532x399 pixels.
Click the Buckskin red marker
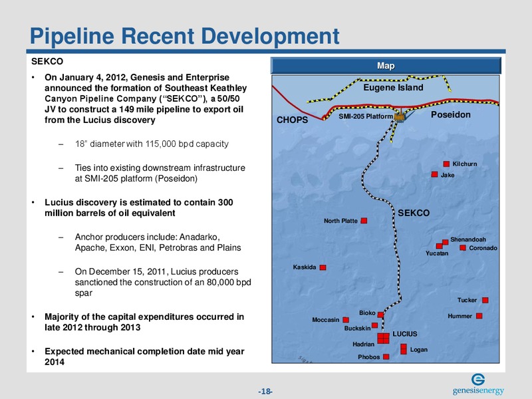pyautogui.click(x=374, y=325)
